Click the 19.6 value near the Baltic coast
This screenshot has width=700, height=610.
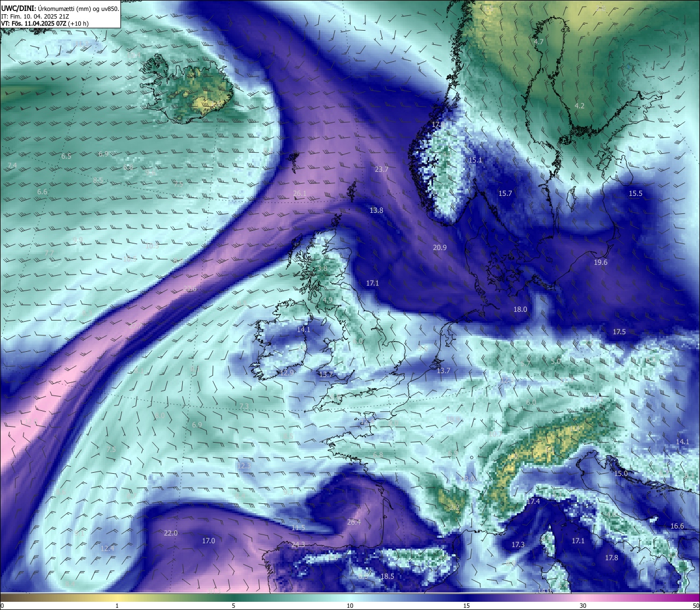600,263
